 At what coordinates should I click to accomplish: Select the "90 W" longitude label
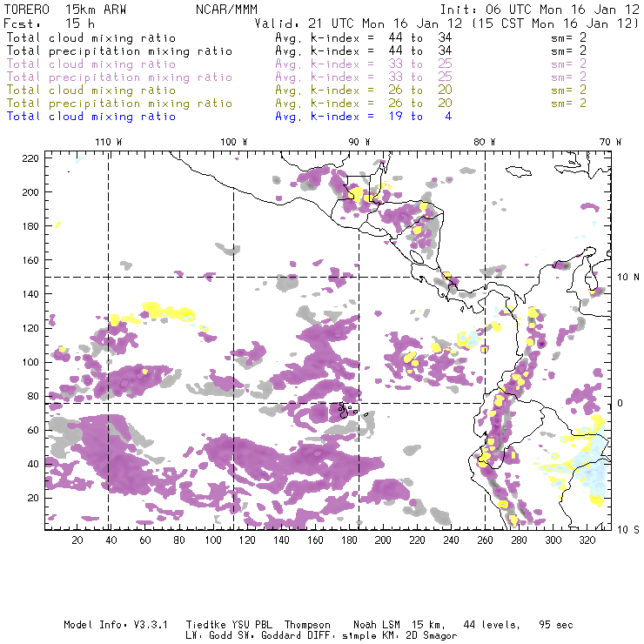(359, 142)
